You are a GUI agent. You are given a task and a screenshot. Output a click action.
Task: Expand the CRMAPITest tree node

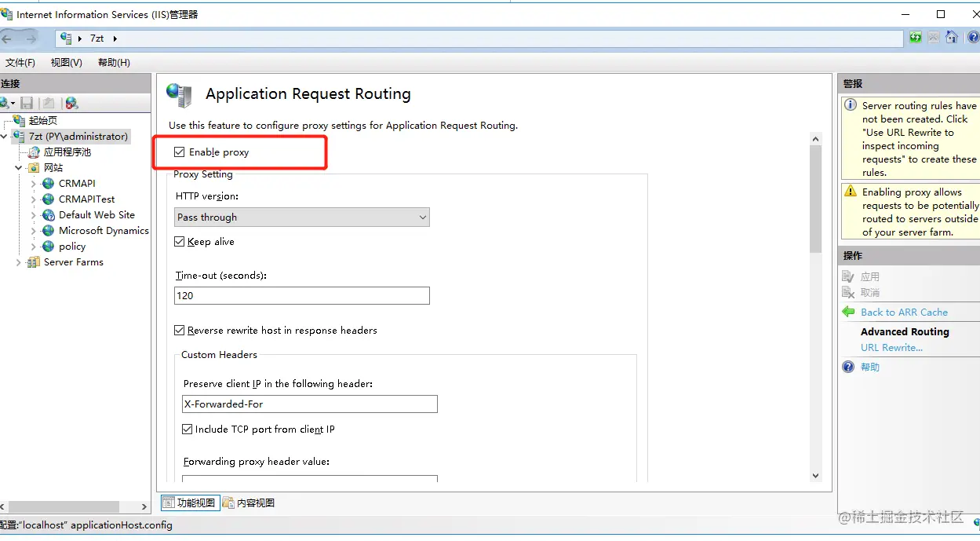pos(34,199)
